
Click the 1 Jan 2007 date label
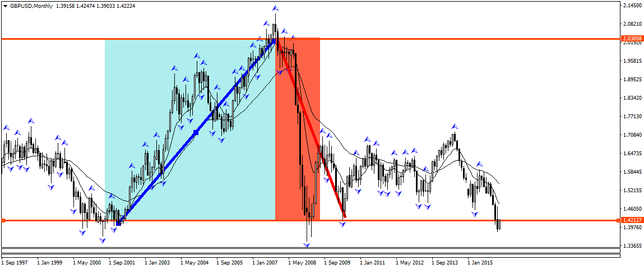[266, 262]
